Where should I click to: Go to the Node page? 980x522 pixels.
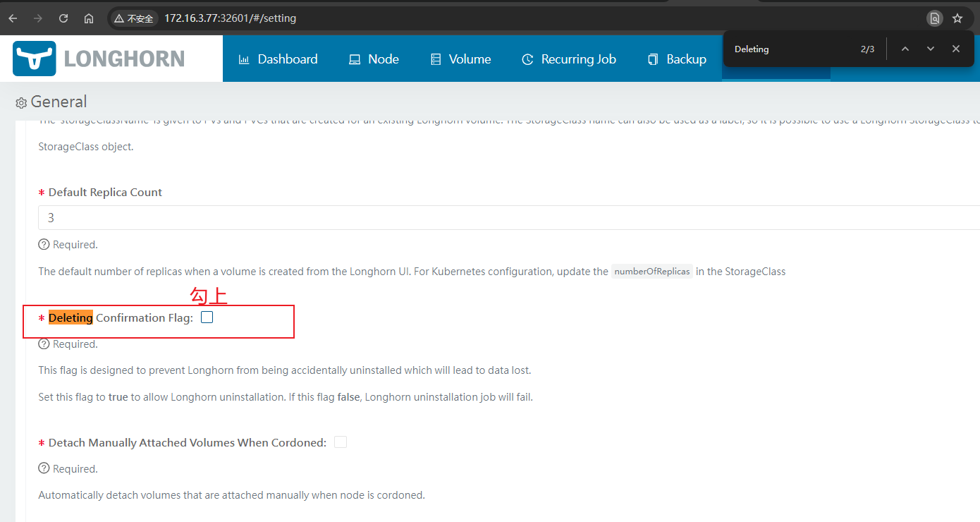pos(374,59)
